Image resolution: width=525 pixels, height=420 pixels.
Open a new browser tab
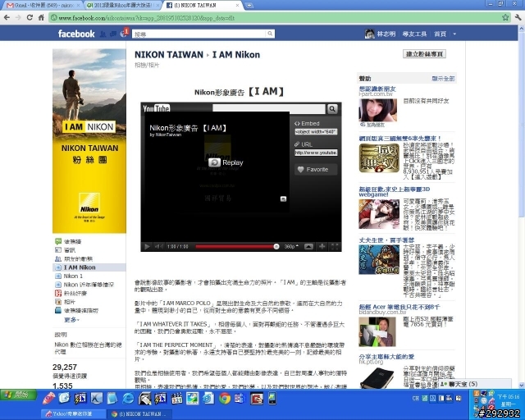249,5
